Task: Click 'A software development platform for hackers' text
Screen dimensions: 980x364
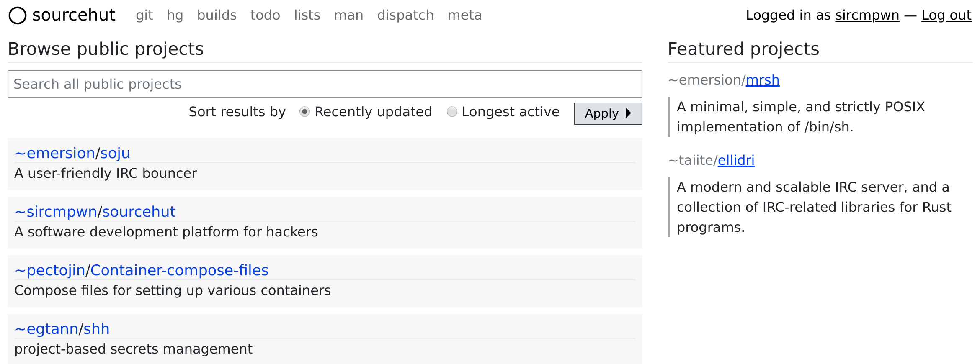Action: pyautogui.click(x=166, y=232)
